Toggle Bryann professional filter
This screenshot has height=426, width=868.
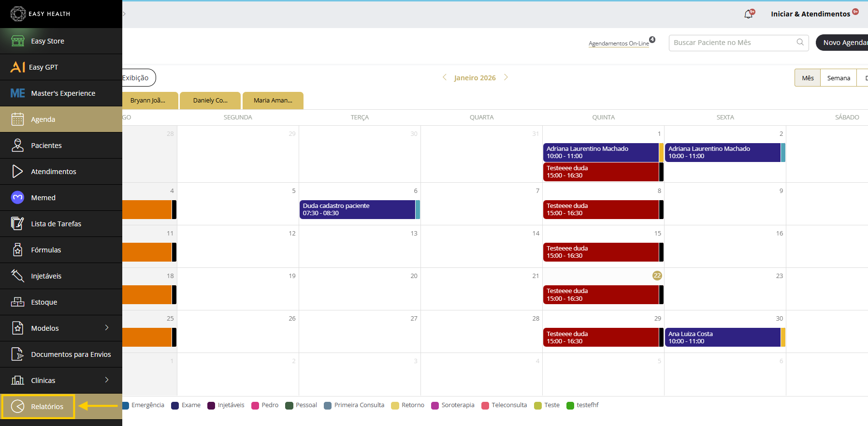pos(148,101)
